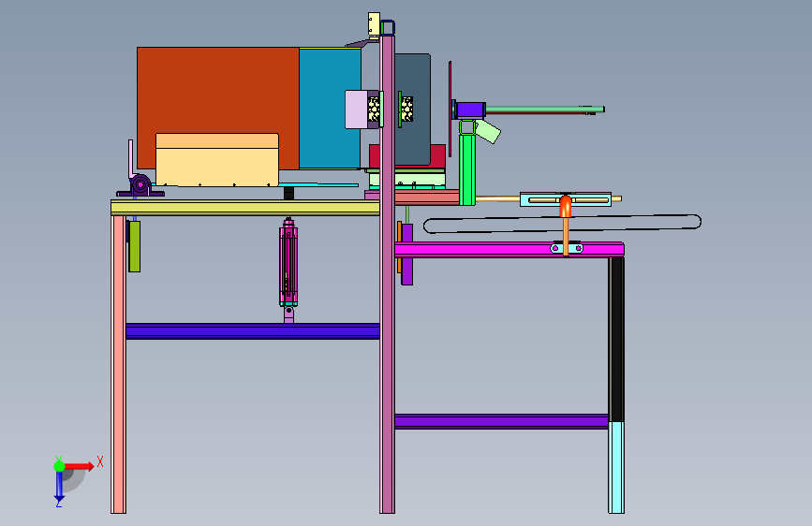Pick the cream sensor box on the column top

pos(374,24)
